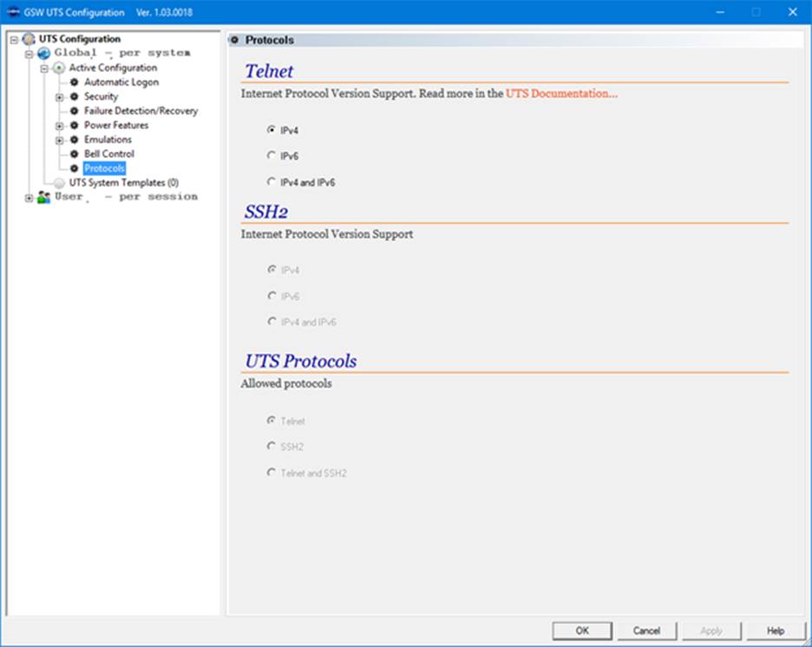
Task: Open Automatic Logon settings
Action: pos(121,82)
